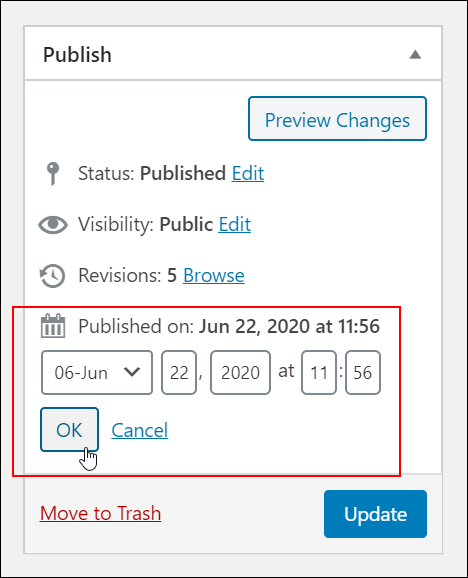The height and width of the screenshot is (578, 468).
Task: Click the blue Update button
Action: (376, 514)
